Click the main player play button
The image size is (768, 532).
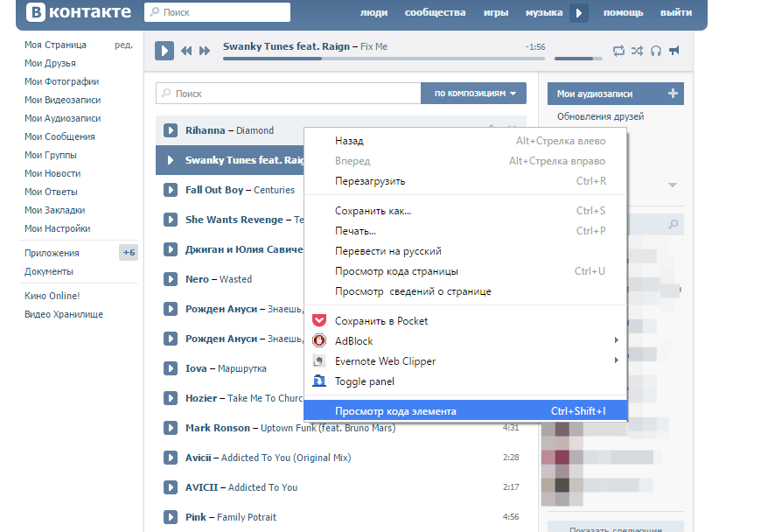(164, 51)
